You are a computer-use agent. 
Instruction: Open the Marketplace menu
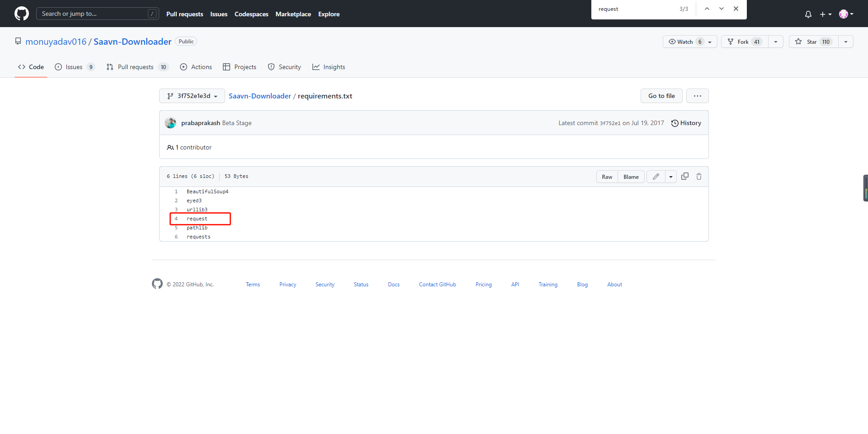point(293,14)
